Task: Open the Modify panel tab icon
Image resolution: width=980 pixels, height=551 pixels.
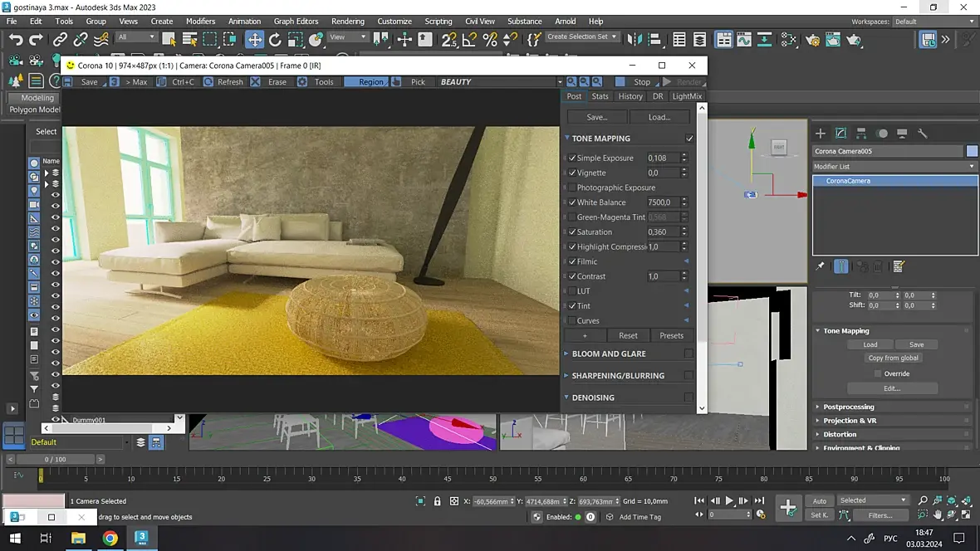Action: tap(840, 133)
